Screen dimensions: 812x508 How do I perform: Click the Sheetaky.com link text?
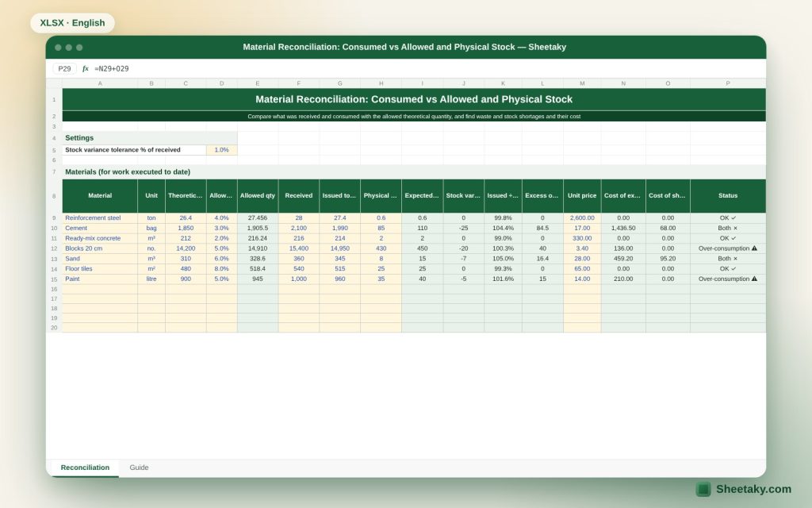tap(753, 489)
